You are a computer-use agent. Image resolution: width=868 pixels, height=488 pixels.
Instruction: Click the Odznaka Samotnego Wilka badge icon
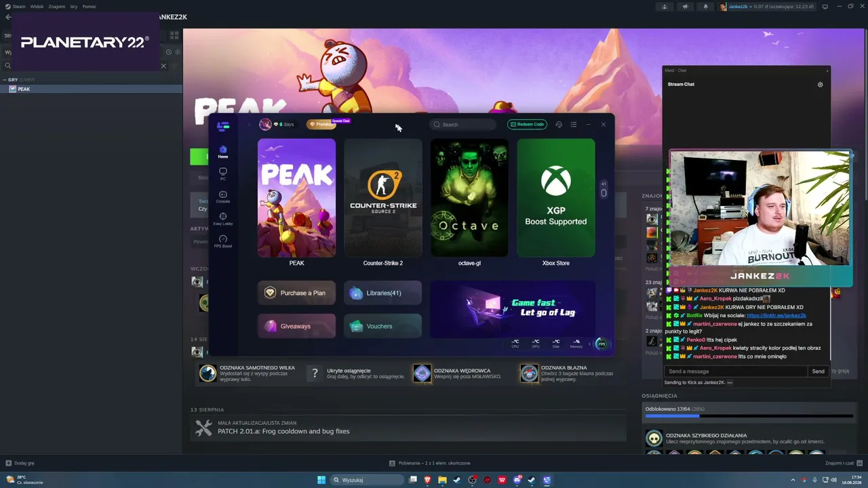[208, 373]
